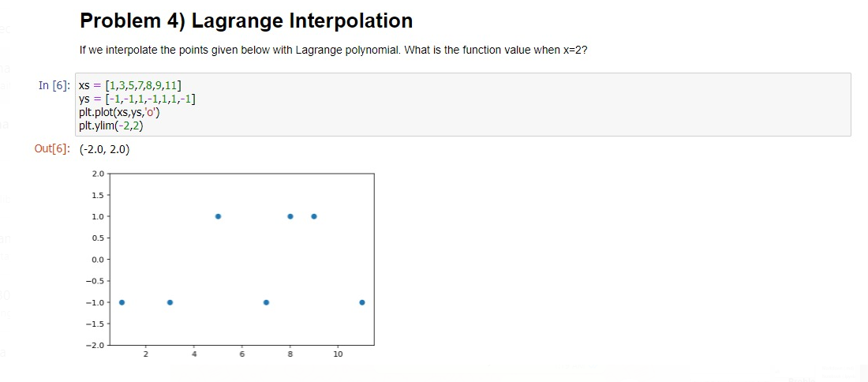Click the data point at x=3
The image size is (868, 382).
[170, 302]
